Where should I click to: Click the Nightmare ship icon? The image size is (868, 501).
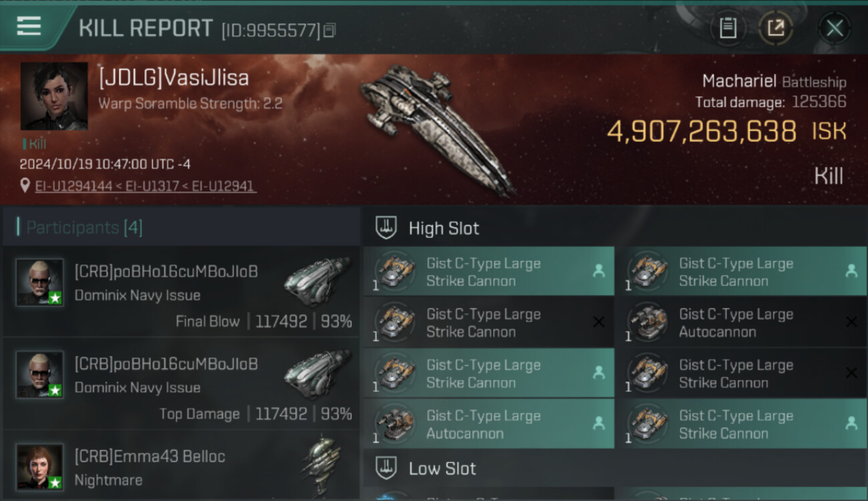pos(319,466)
